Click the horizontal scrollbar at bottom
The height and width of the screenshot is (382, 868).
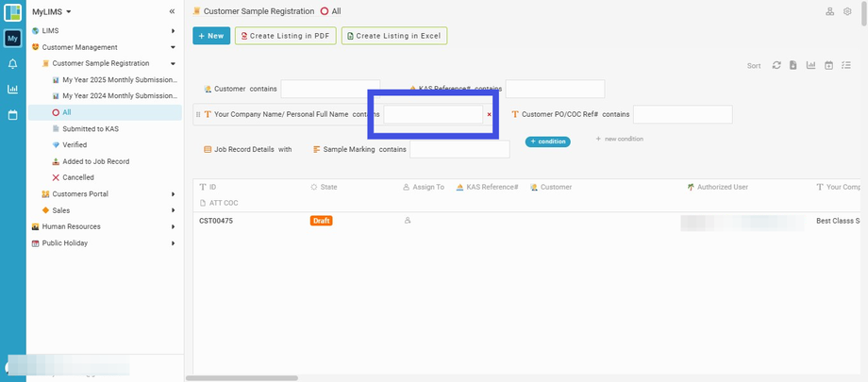(x=242, y=378)
